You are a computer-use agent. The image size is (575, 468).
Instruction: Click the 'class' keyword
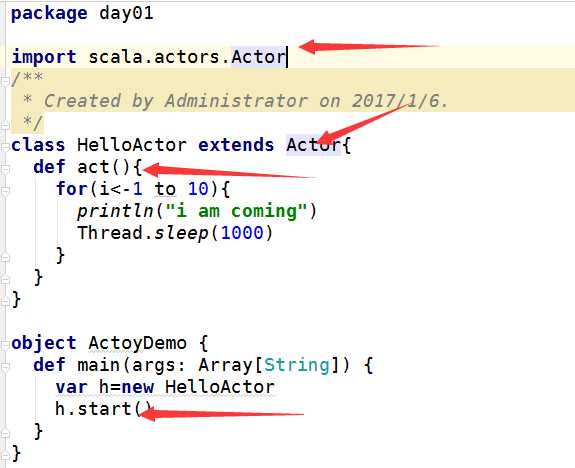point(38,145)
